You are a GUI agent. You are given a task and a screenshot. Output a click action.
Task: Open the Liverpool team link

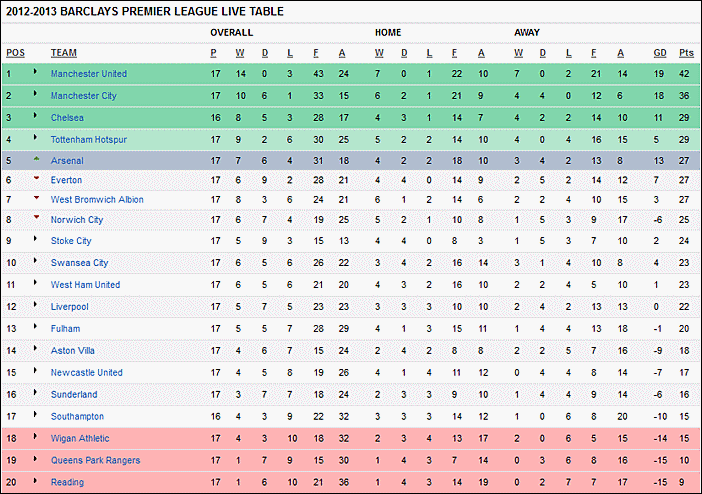(69, 307)
